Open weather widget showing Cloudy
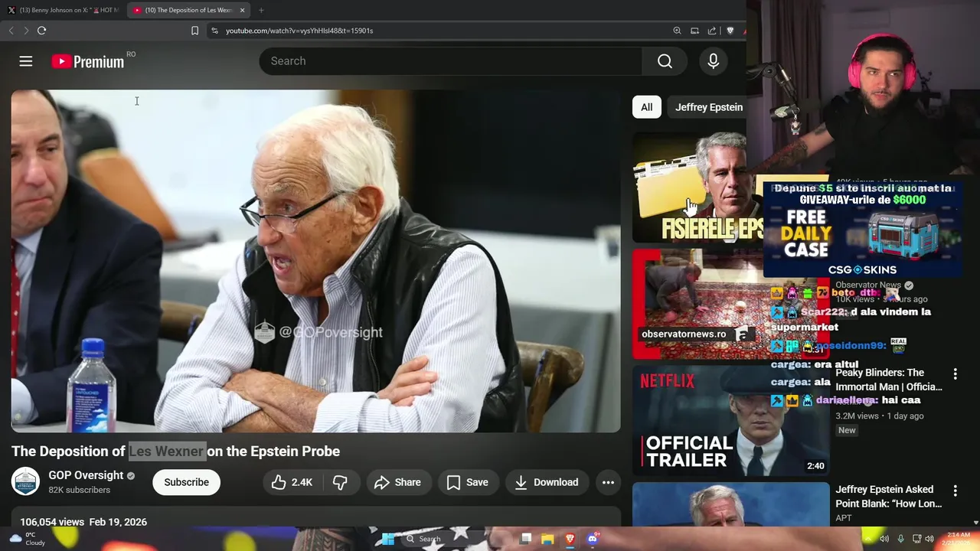 point(28,539)
